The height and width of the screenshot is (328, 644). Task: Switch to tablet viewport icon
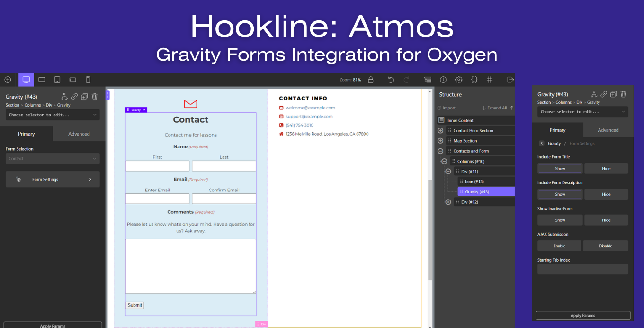(x=57, y=80)
